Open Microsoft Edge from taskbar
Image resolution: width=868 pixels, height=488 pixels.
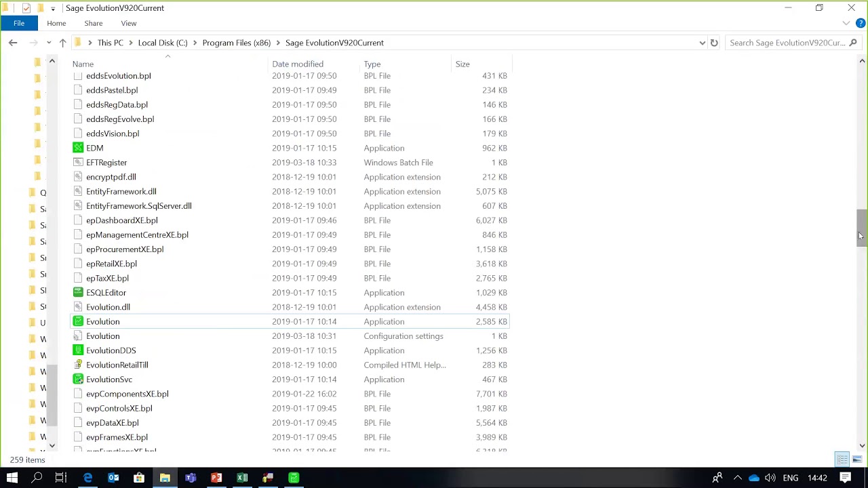[88, 478]
